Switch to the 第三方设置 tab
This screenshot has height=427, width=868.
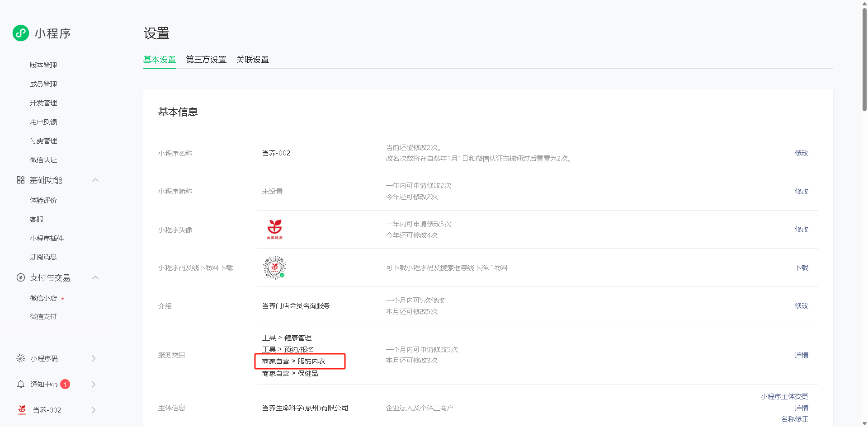(206, 60)
